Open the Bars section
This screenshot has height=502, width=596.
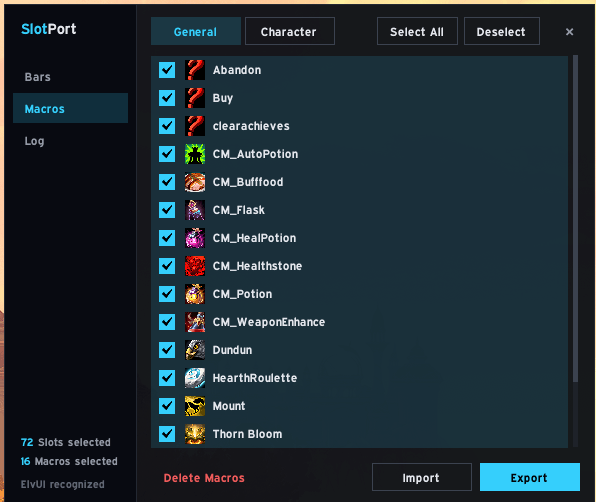click(x=70, y=77)
